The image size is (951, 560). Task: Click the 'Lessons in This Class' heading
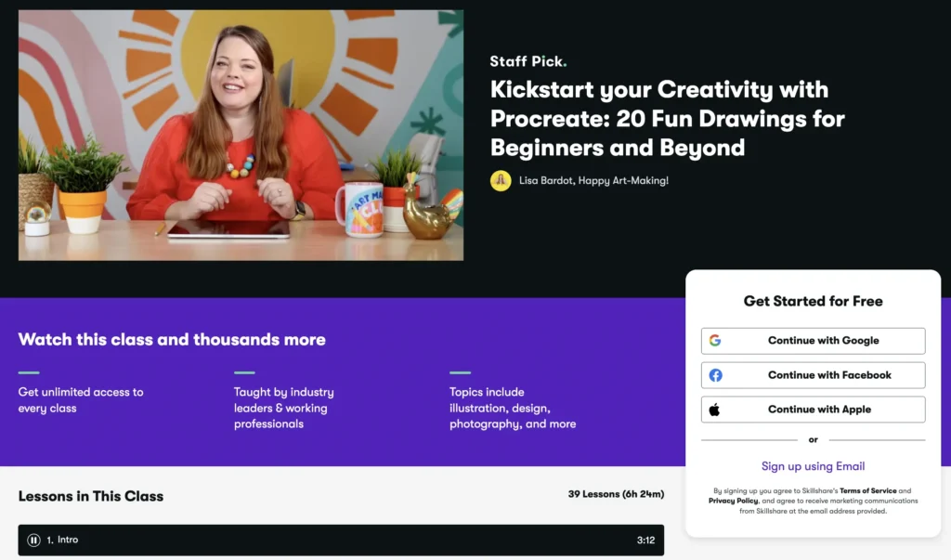(91, 496)
